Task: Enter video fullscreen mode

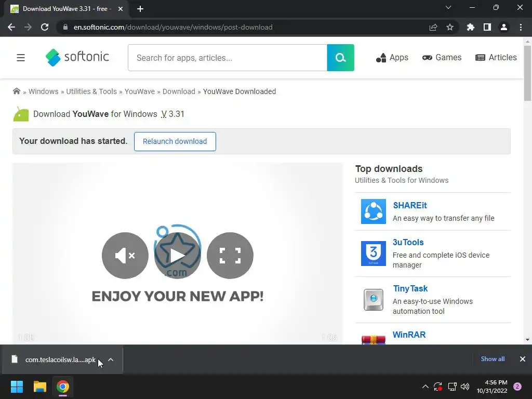Action: (x=230, y=256)
